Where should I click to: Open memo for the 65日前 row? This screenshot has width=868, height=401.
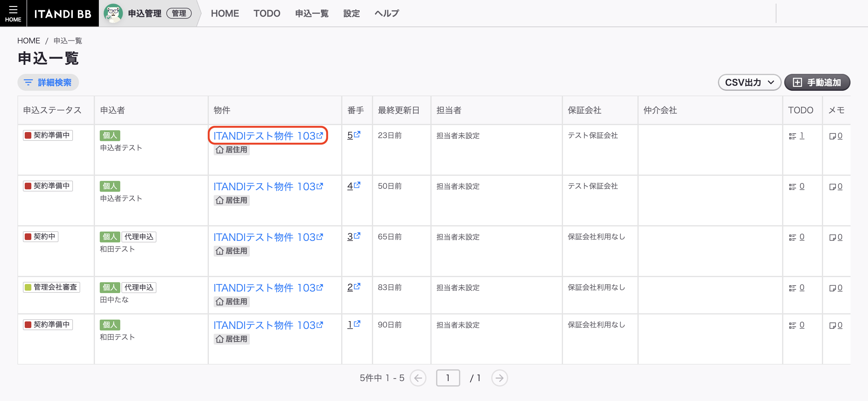[x=836, y=237]
